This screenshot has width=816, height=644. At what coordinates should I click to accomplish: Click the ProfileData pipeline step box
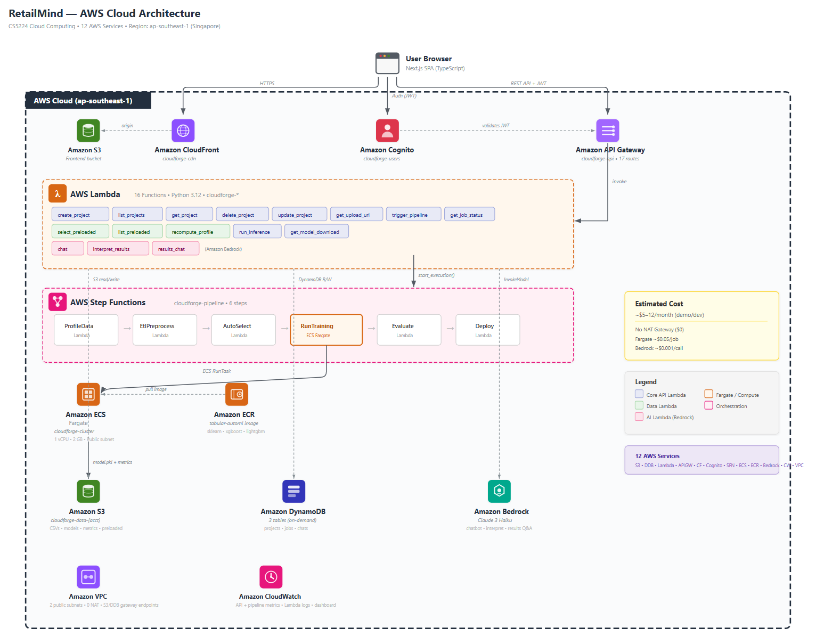click(86, 330)
